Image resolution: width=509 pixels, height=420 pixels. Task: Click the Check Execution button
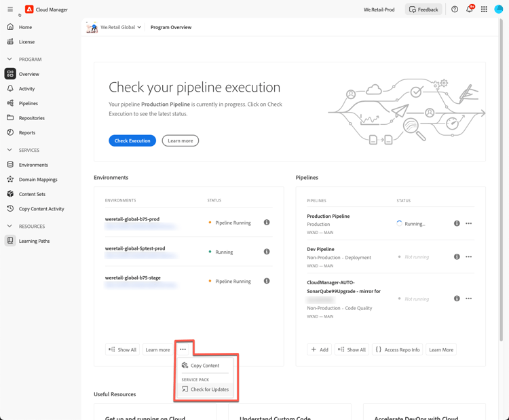(x=132, y=140)
